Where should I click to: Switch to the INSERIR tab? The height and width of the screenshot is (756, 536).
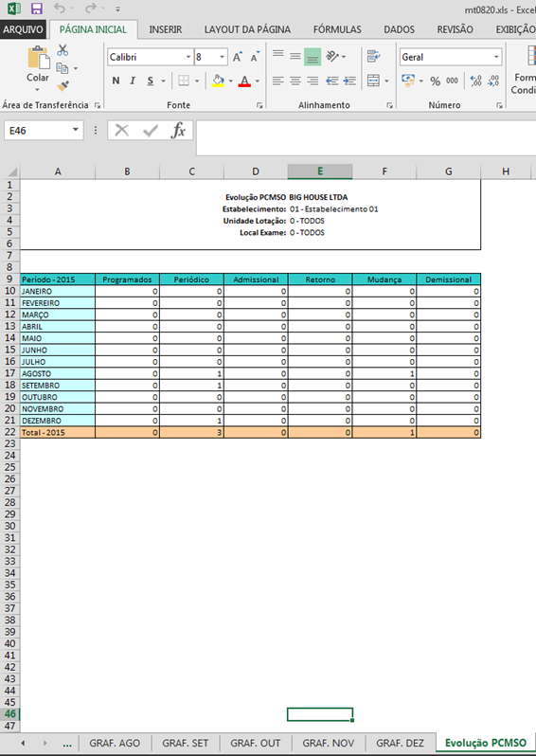pyautogui.click(x=166, y=29)
